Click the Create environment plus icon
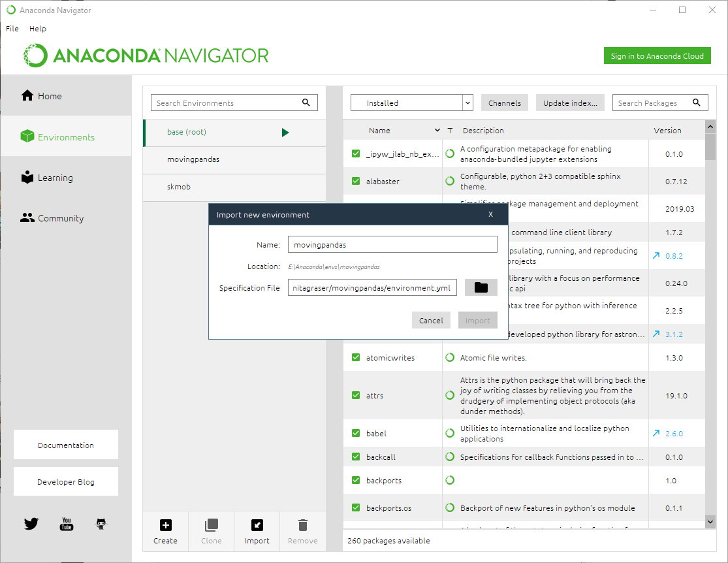The width and height of the screenshot is (728, 563). 166,525
